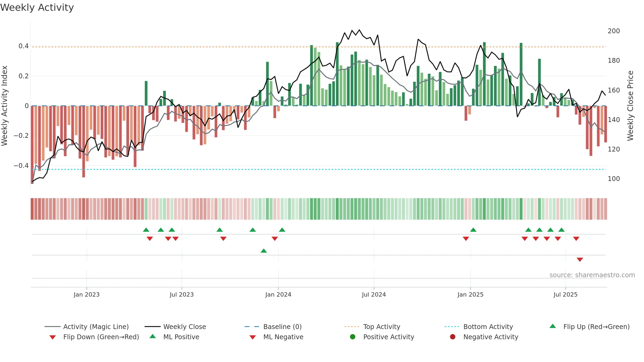Click the ML Negative legend triangle
This screenshot has width=644, height=362.
[253, 337]
